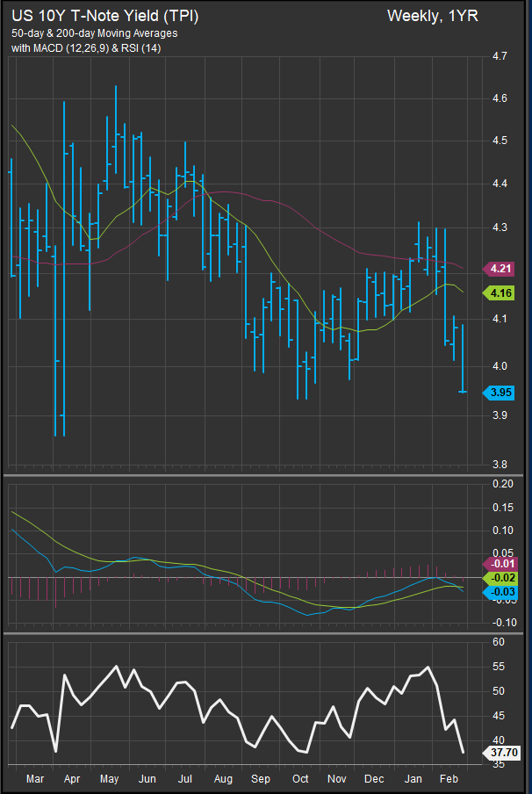Click the Feb label on the time axis
532x794 pixels.
point(449,779)
